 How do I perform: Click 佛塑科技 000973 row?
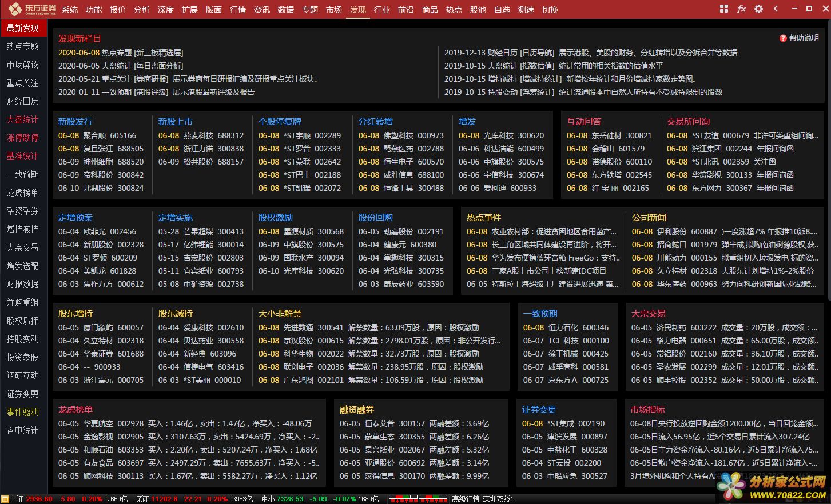pos(401,136)
